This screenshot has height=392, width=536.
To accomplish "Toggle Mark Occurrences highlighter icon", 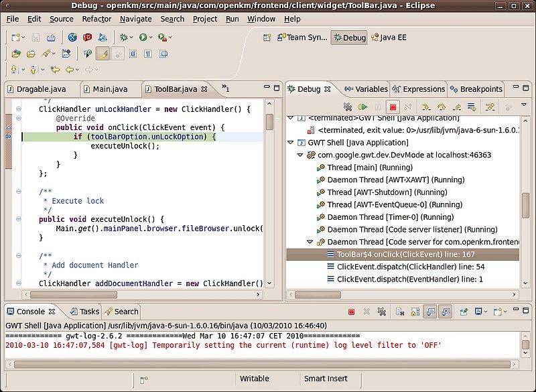I will click(103, 54).
